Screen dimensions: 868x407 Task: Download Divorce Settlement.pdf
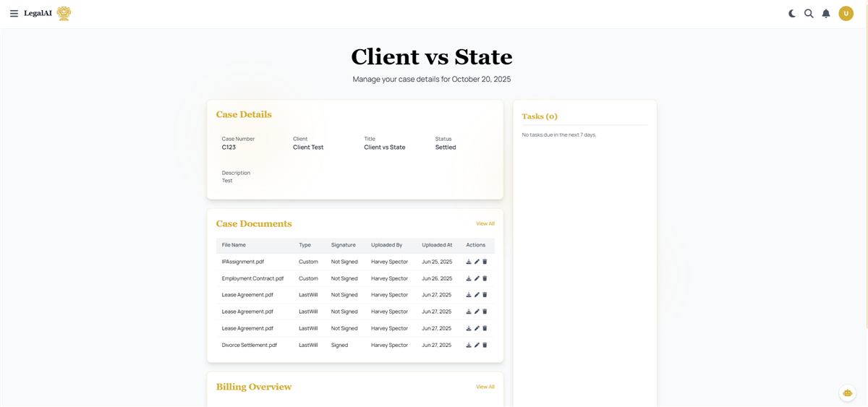click(469, 345)
